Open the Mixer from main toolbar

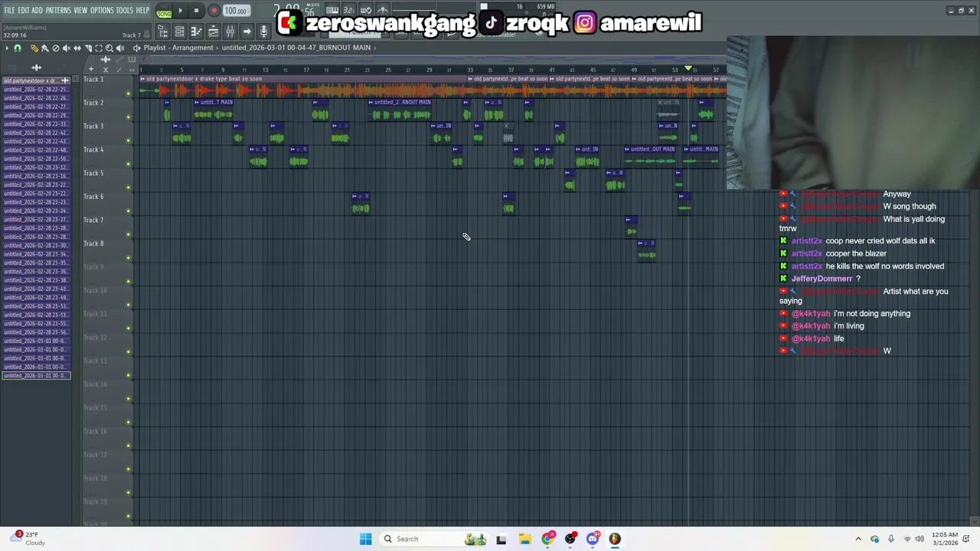point(230,31)
